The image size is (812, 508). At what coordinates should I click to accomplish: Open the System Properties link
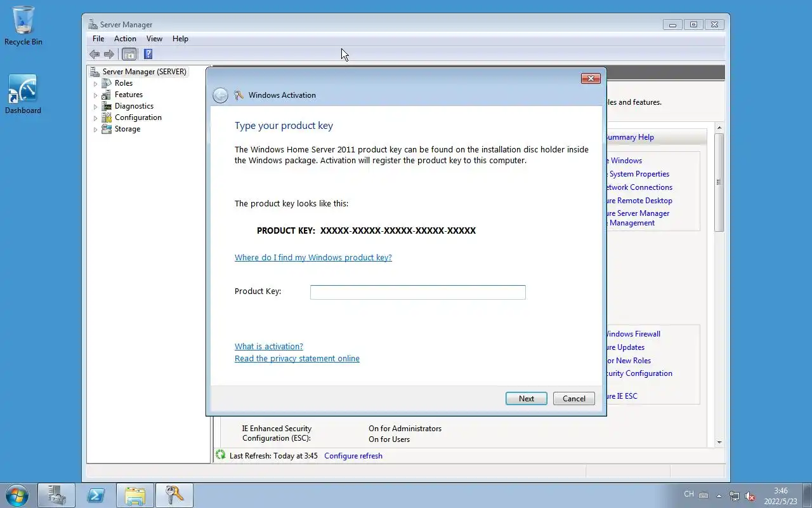[638, 174]
